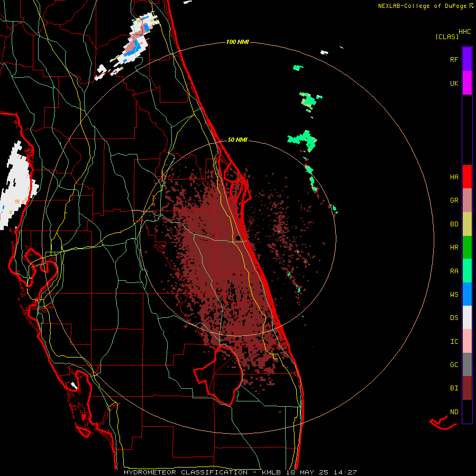Click the '10 MAY 25' date text
This screenshot has width=476, height=476.
(x=308, y=472)
